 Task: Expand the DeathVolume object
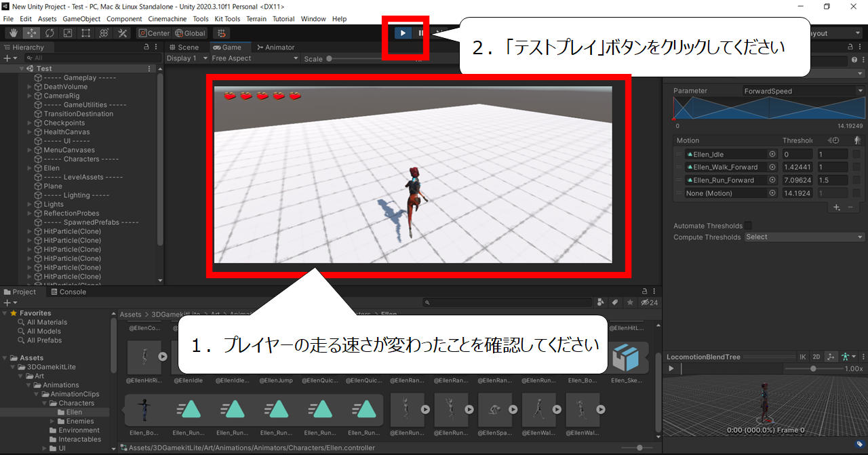(x=30, y=87)
